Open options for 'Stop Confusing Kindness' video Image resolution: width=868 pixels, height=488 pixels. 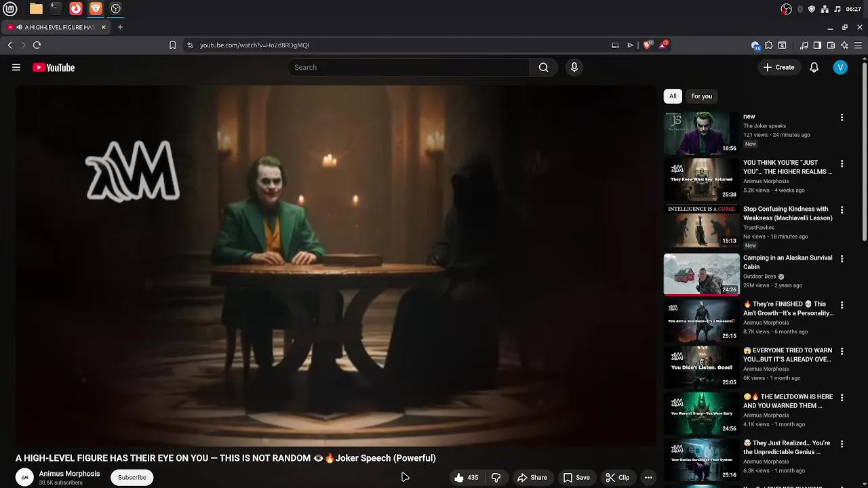coord(842,210)
